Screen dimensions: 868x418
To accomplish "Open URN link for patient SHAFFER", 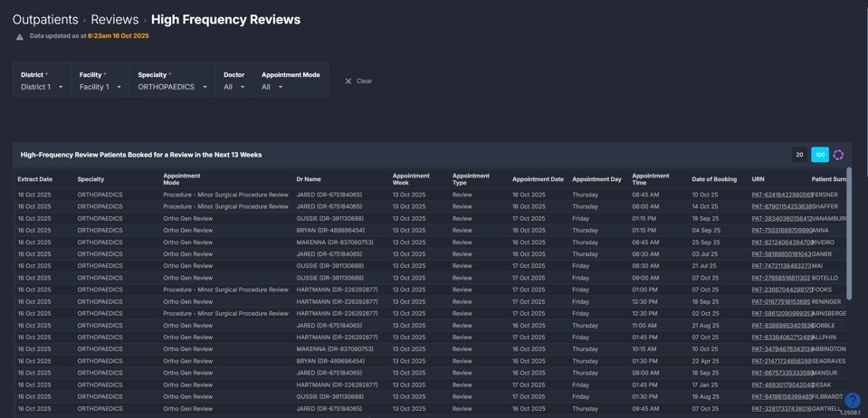I will click(781, 206).
